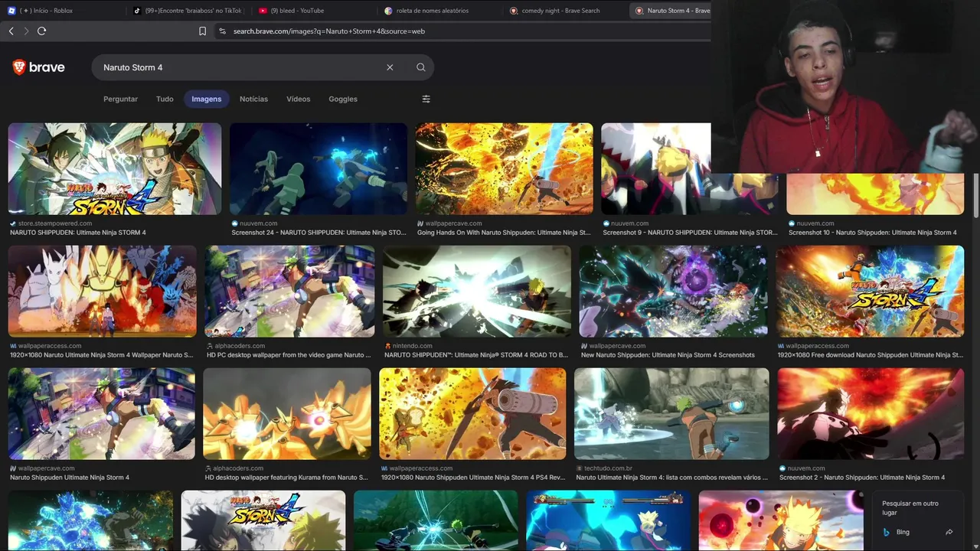Open the Steam Storm 4 cover thumbnail
980x551 pixels.
tap(115, 168)
